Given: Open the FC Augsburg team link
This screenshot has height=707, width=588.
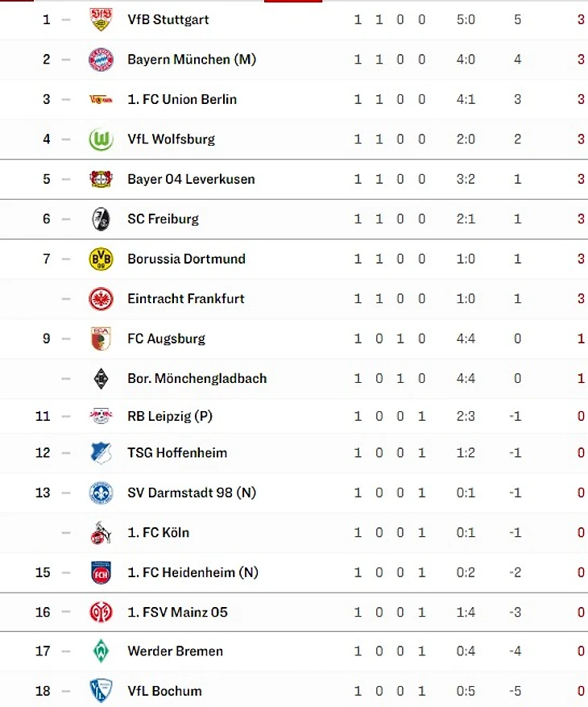Looking at the screenshot, I should [x=166, y=339].
